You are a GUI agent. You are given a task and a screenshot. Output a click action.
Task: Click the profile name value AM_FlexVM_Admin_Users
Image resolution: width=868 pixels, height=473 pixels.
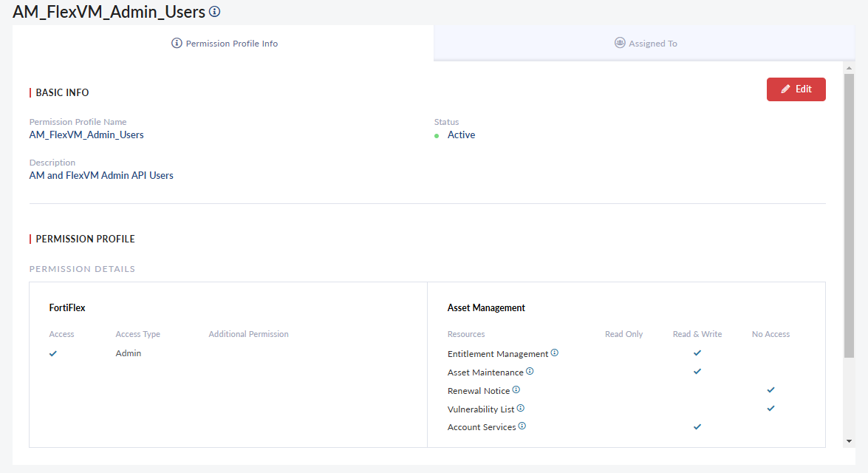click(x=86, y=135)
